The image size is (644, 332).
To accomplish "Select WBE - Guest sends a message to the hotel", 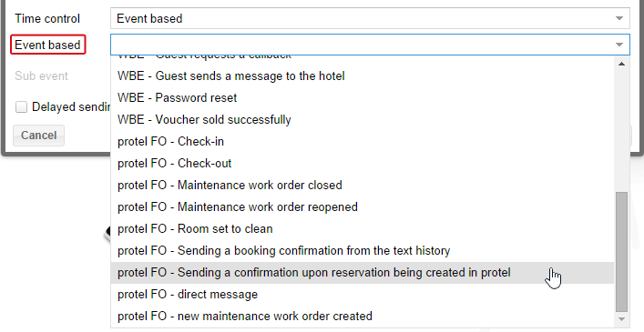I will pos(363,76).
